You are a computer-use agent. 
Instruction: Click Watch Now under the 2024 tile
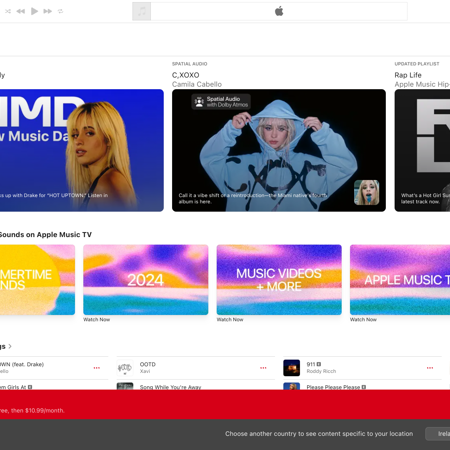[x=96, y=319]
